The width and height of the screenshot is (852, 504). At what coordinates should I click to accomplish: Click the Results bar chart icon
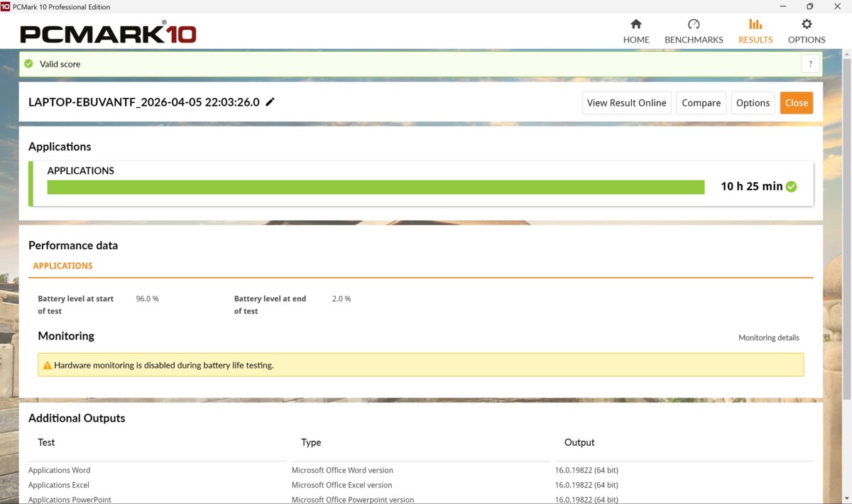pos(755,24)
